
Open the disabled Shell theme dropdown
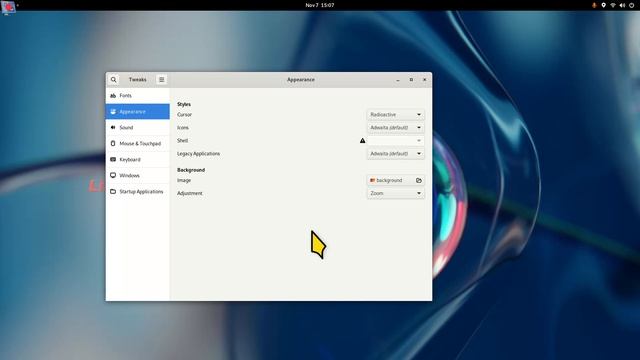(x=396, y=140)
